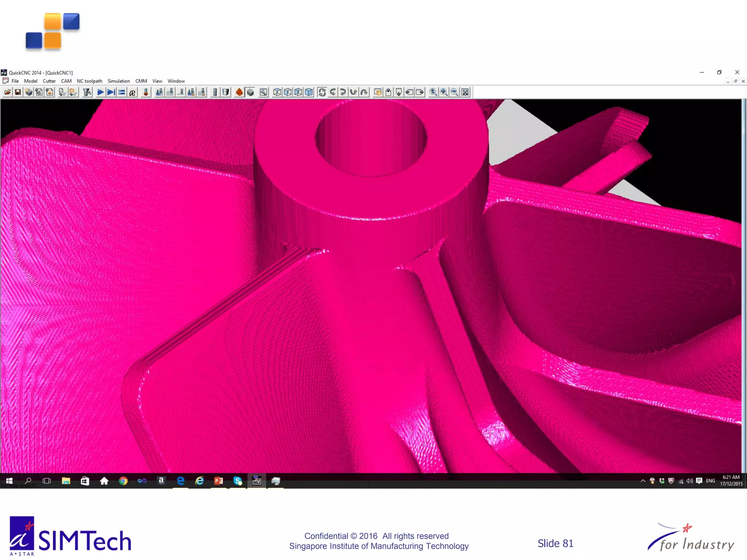Open the CMM menu
This screenshot has height=560, width=747.
(x=141, y=81)
